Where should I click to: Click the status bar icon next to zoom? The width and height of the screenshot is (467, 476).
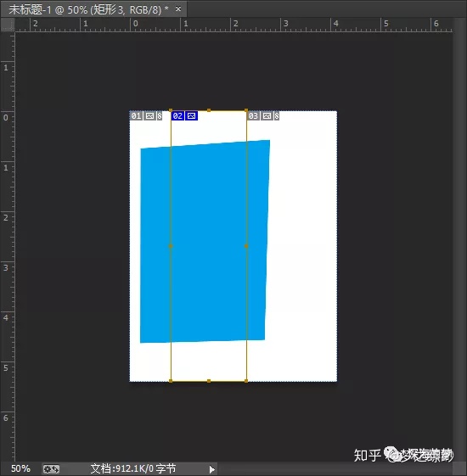[x=51, y=469]
